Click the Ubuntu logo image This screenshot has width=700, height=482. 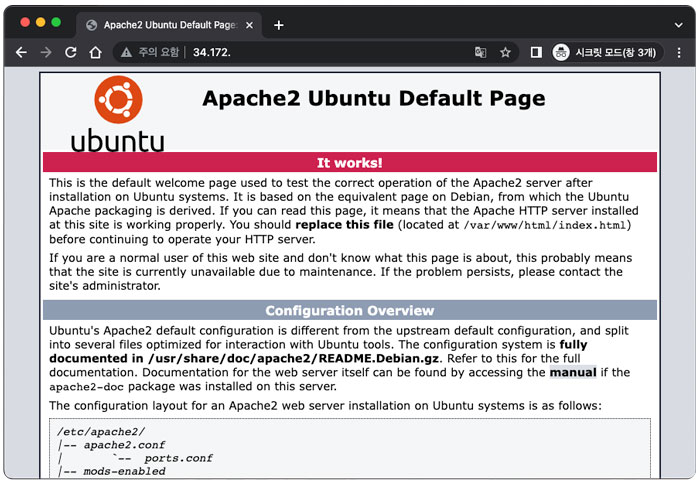click(117, 114)
